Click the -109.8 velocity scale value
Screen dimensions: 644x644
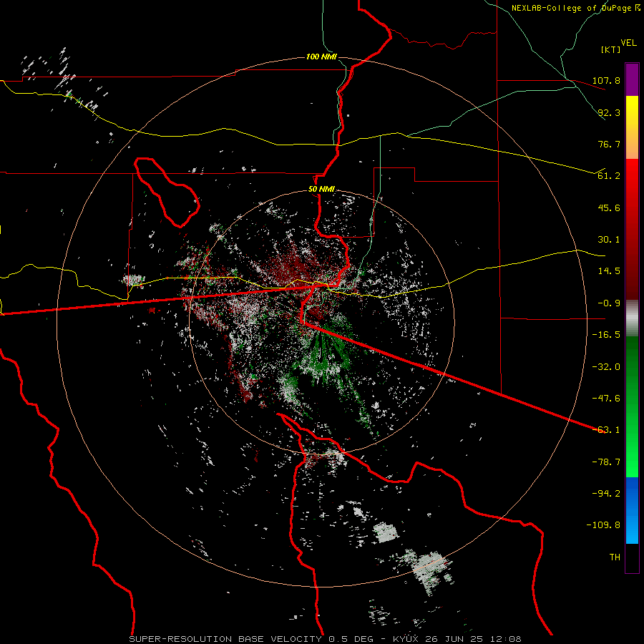point(603,525)
